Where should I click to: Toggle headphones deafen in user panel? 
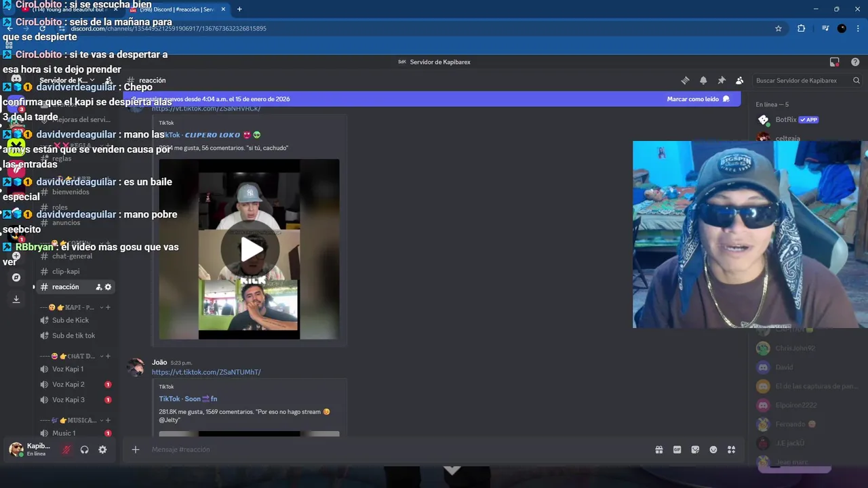pos(85,449)
